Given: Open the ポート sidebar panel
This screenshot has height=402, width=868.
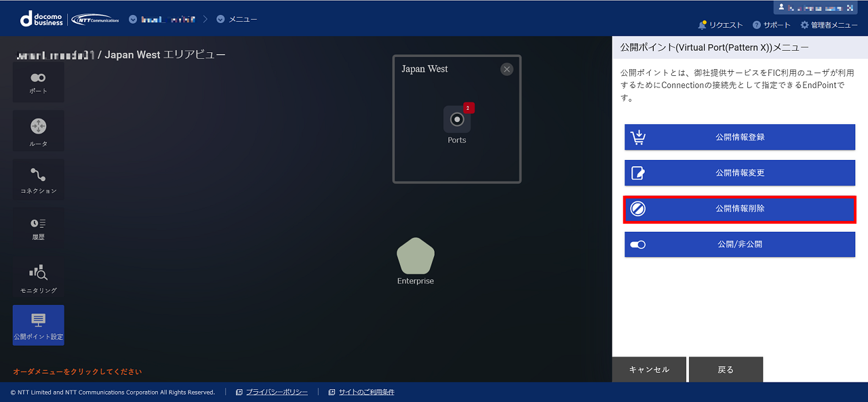Looking at the screenshot, I should point(39,83).
